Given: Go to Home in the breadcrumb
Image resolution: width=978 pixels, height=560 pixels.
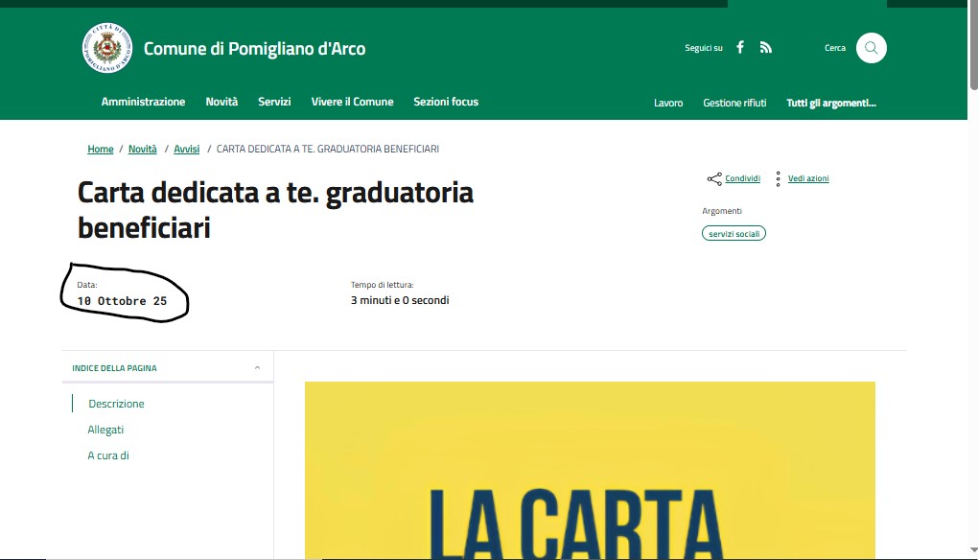Looking at the screenshot, I should point(100,150).
